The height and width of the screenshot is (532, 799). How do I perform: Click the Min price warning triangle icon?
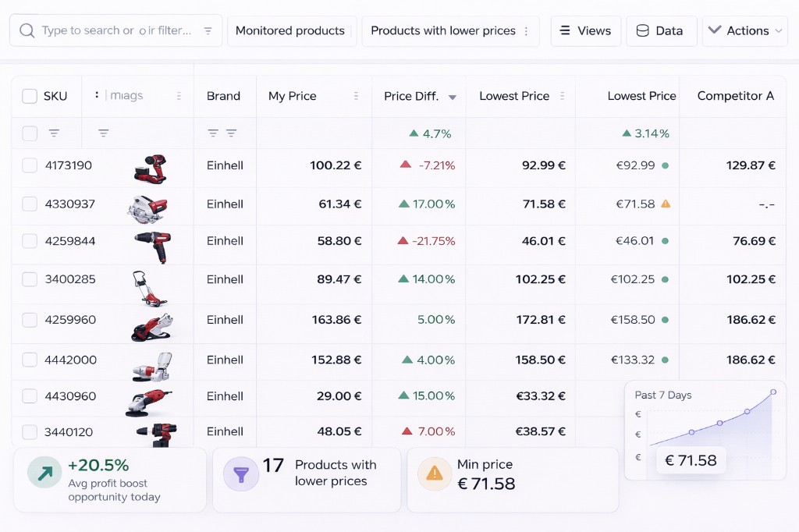coord(435,473)
